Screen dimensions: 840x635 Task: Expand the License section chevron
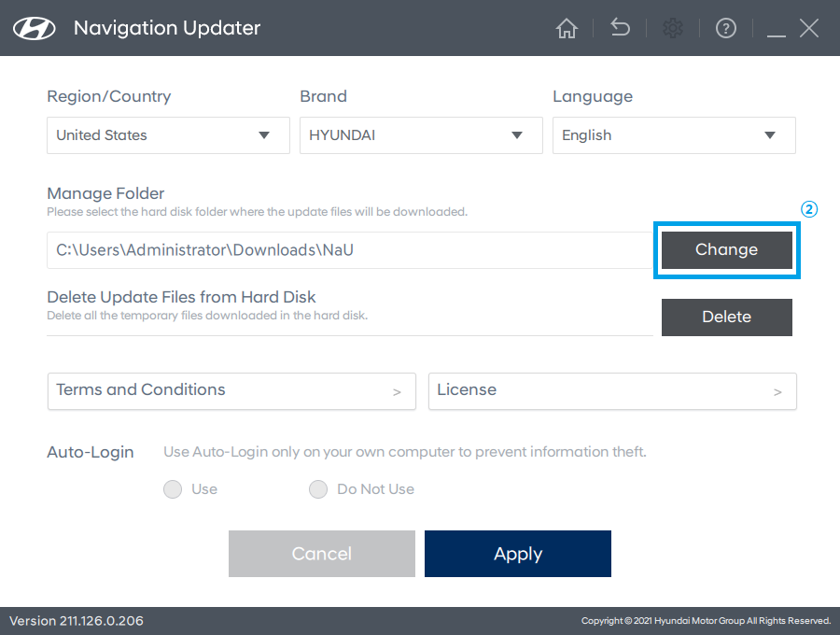tap(777, 392)
